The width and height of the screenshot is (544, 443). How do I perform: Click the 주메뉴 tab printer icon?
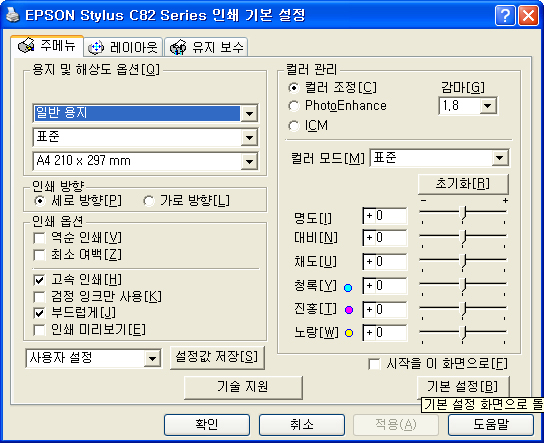26,45
